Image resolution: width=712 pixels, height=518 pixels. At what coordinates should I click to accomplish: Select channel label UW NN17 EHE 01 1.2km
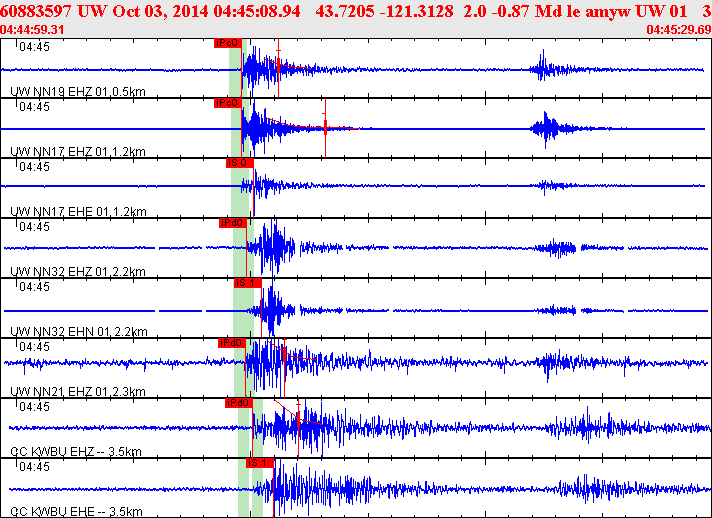pos(79,212)
